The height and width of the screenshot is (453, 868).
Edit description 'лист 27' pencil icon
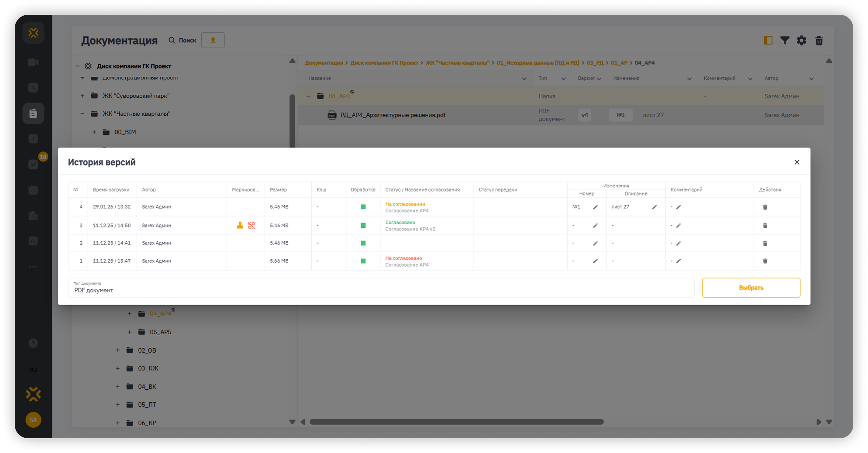tap(654, 207)
